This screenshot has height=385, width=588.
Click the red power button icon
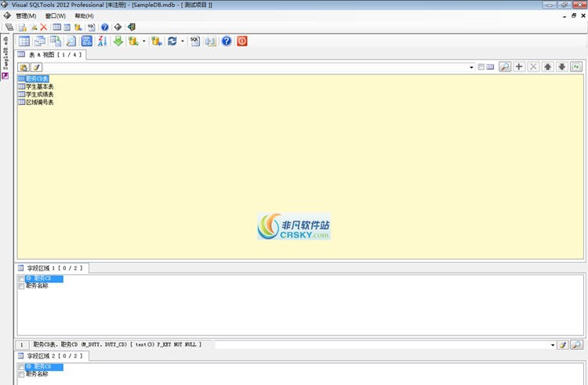[242, 42]
